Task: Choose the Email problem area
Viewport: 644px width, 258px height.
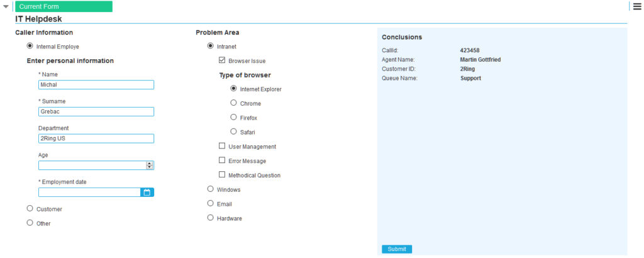Action: pyautogui.click(x=211, y=203)
